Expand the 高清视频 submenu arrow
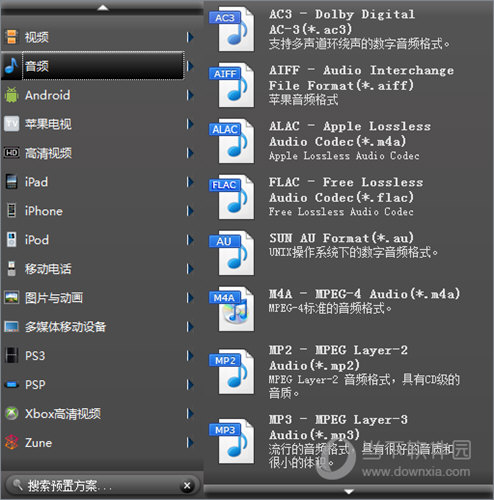 [190, 153]
